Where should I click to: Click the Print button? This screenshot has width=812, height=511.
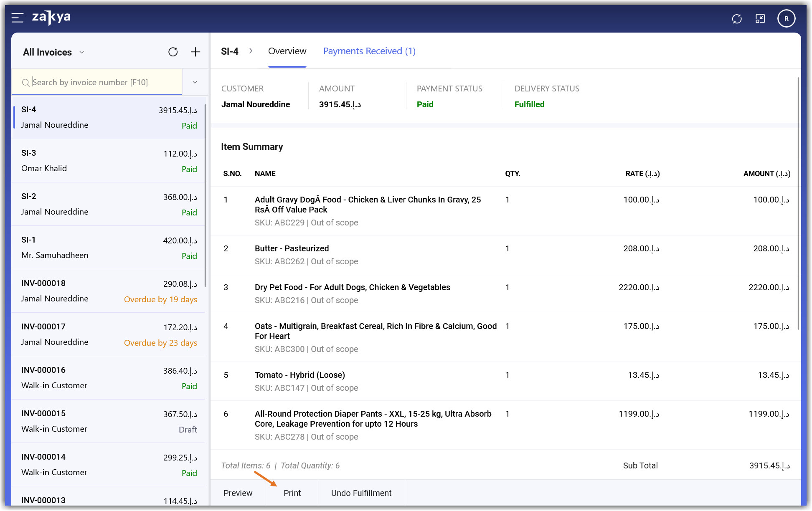(292, 493)
